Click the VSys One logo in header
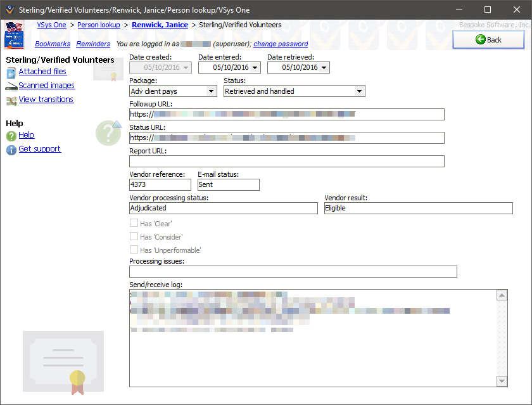Image resolution: width=532 pixels, height=405 pixels. point(14,35)
